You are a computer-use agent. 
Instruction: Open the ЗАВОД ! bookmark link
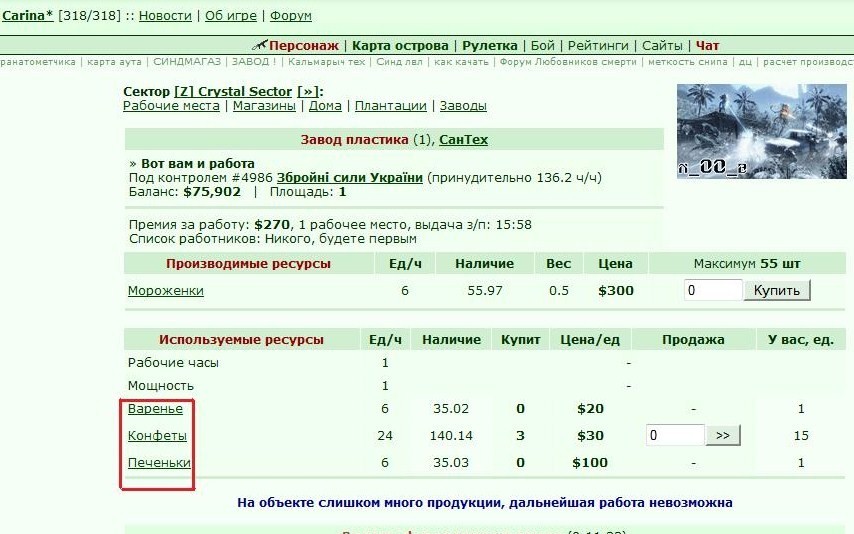pyautogui.click(x=254, y=62)
